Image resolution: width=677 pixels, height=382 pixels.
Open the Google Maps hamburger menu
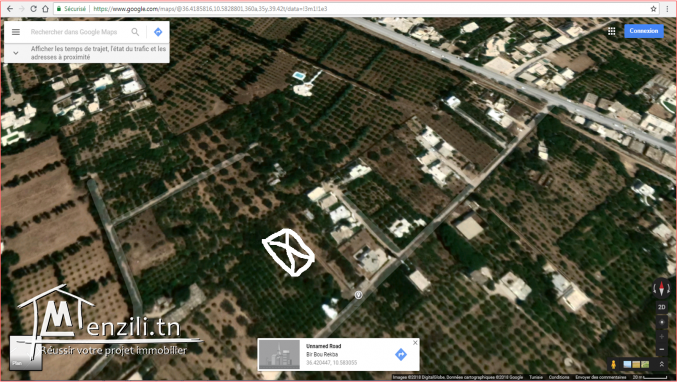(16, 32)
